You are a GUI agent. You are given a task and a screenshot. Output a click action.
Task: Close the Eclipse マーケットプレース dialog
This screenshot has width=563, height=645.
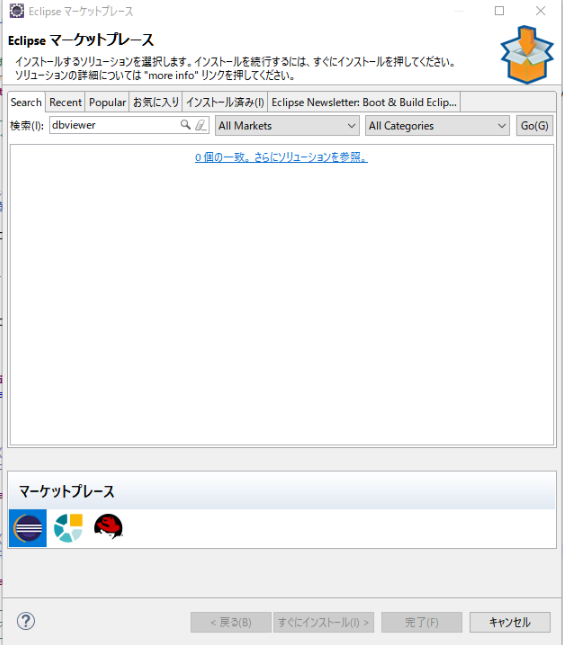(540, 11)
